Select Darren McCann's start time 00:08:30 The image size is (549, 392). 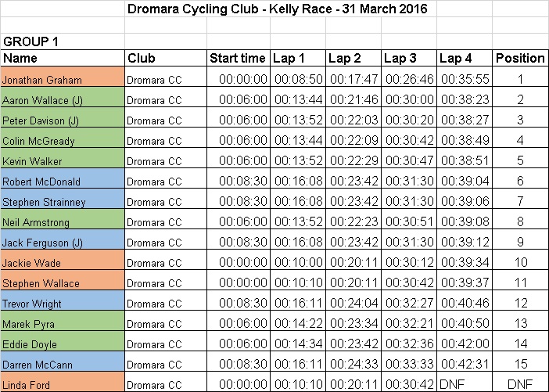[238, 361]
